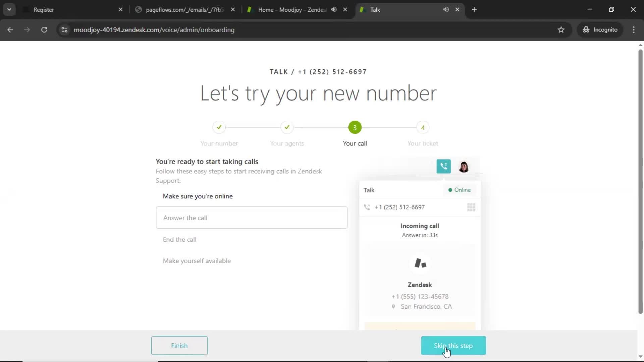The image size is (644, 362).
Task: Click the 'Talk' panel title
Action: (x=369, y=190)
